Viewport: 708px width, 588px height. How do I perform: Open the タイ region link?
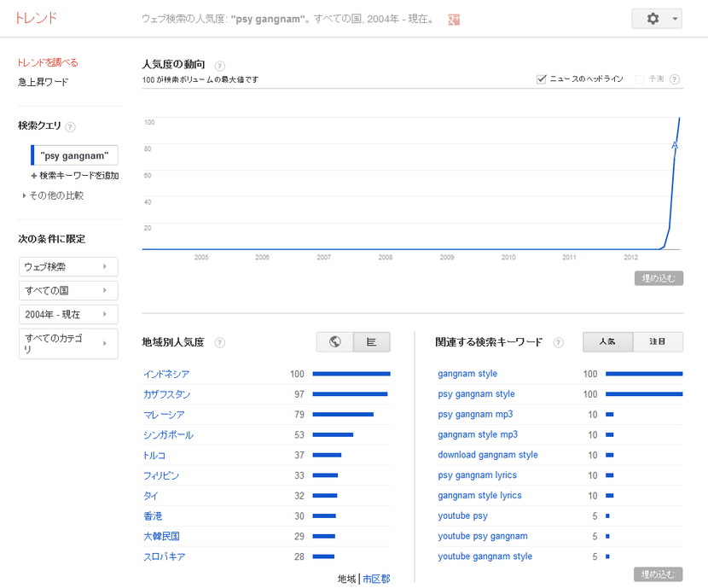click(x=151, y=496)
